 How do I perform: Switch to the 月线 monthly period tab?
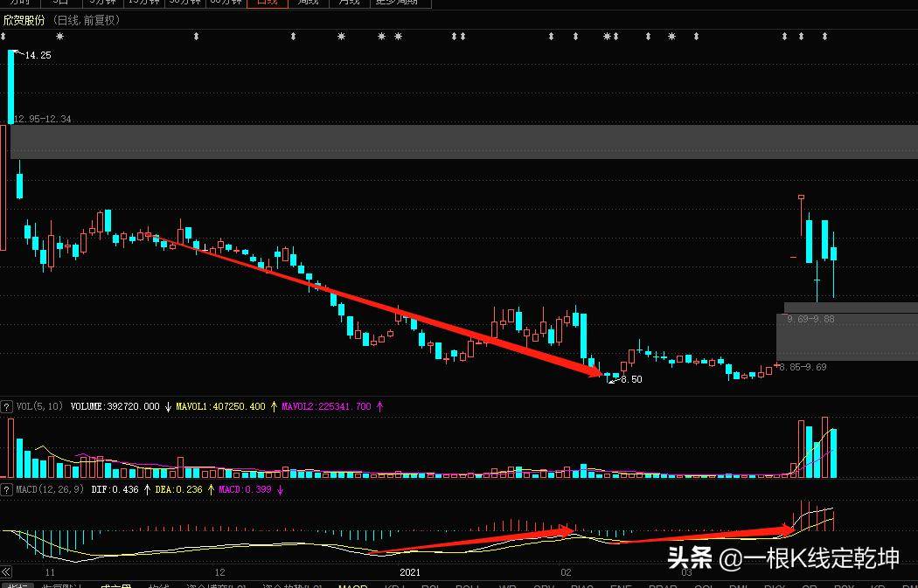(x=350, y=3)
